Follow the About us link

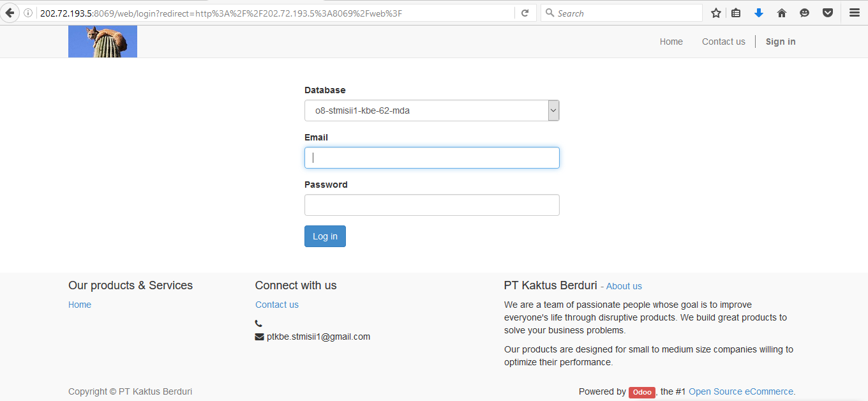[x=624, y=286]
